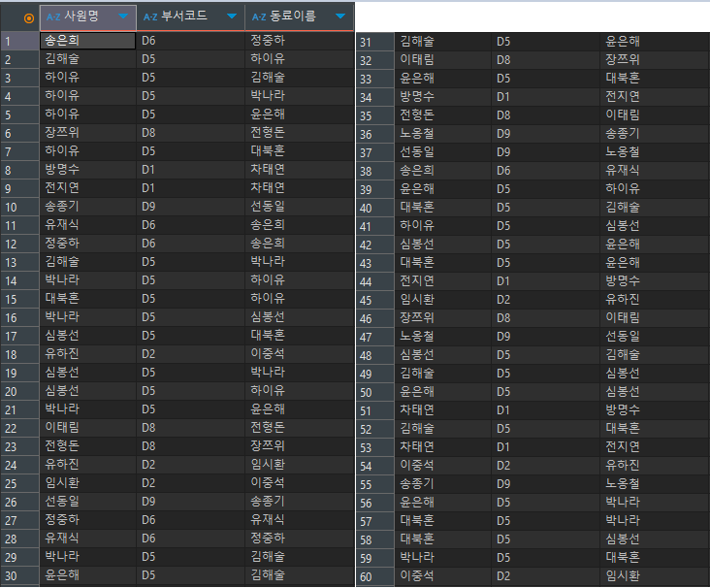Click the 차태연 cell in row 9
710x588 pixels.
click(x=300, y=188)
